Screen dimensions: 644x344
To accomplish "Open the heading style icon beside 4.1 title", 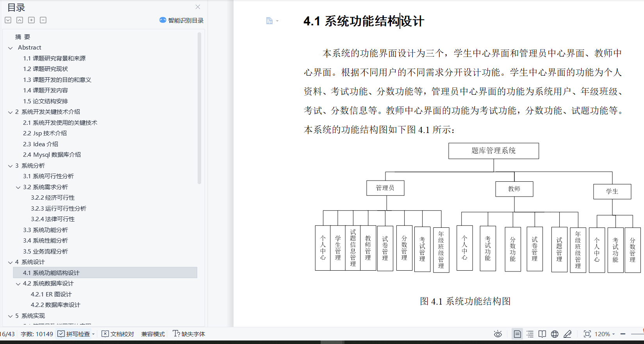I will click(269, 21).
